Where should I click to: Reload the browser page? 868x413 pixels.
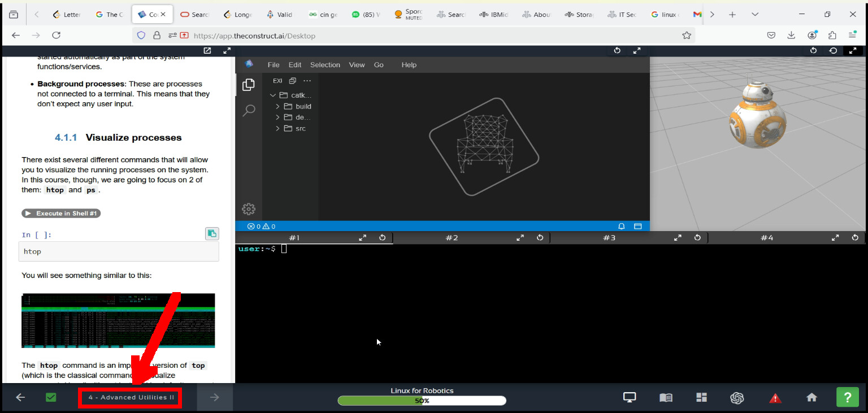coord(56,35)
